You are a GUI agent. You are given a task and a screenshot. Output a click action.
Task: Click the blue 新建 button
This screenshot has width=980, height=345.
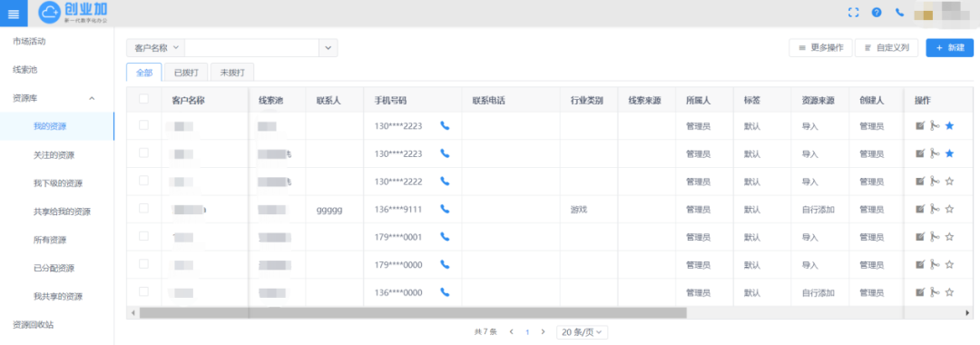[x=950, y=48]
